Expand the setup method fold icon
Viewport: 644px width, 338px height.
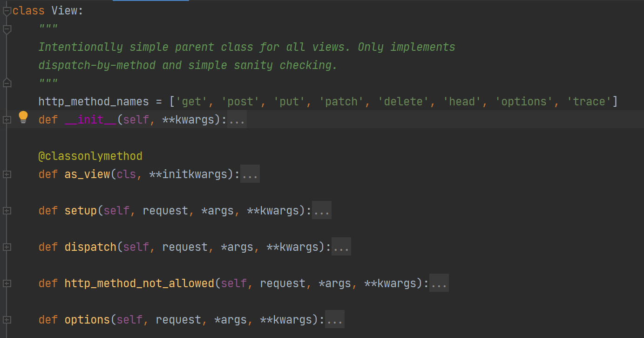[7, 211]
